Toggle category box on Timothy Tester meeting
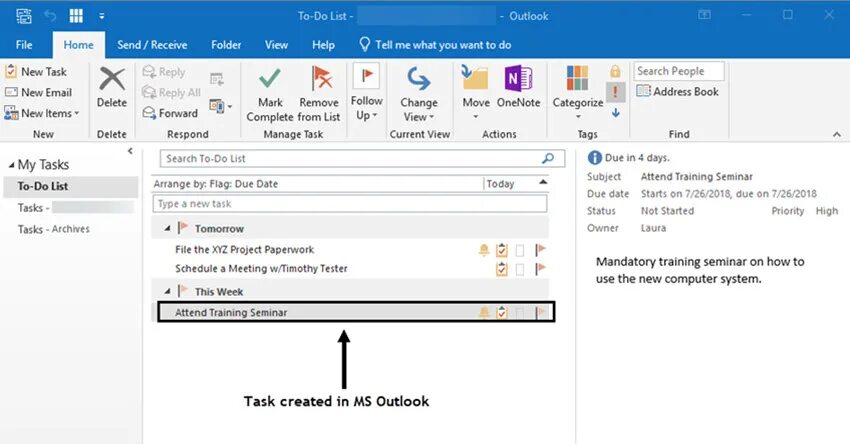 pos(520,269)
